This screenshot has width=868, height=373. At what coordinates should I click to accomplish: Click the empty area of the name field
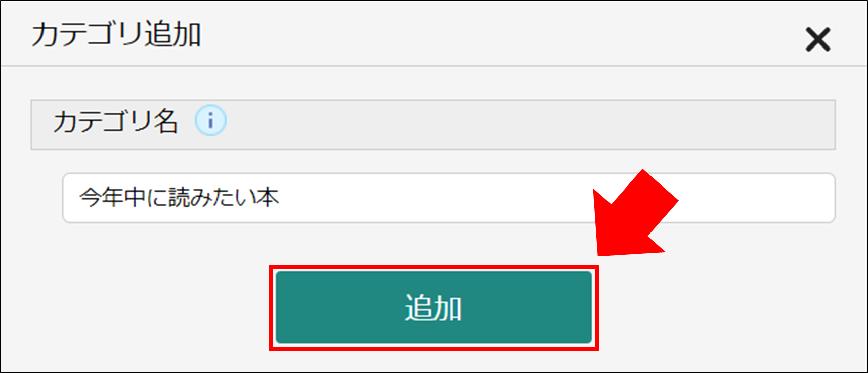[556, 198]
